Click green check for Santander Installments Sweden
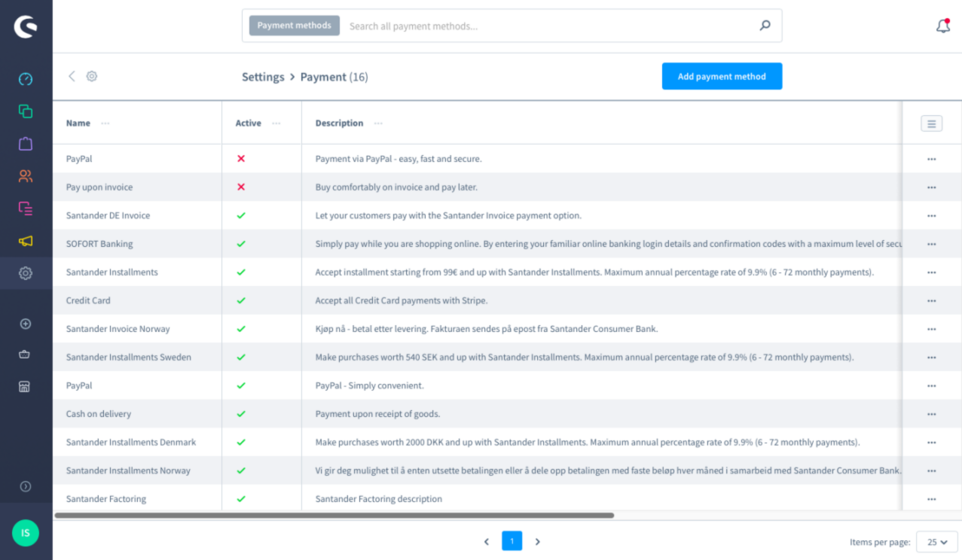 241,358
